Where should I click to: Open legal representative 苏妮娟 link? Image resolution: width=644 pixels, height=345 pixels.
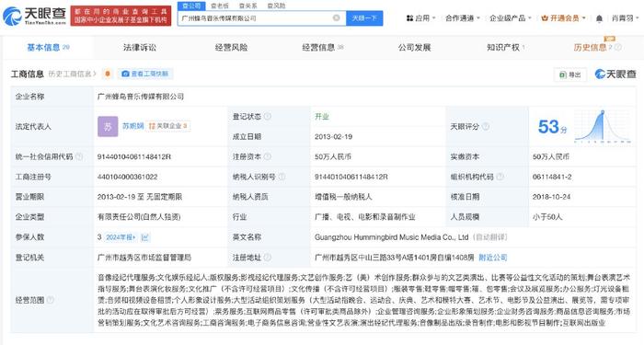(x=132, y=126)
